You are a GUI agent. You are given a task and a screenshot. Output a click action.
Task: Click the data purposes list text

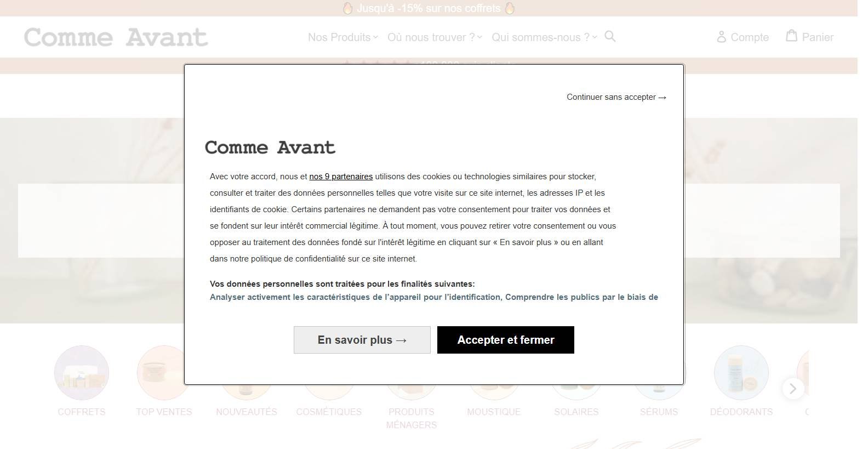(x=433, y=297)
